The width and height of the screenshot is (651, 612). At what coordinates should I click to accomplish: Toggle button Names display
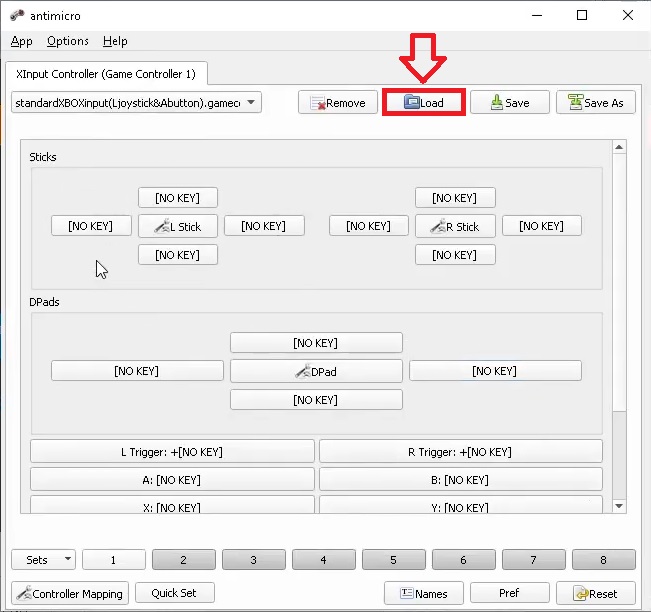click(423, 593)
